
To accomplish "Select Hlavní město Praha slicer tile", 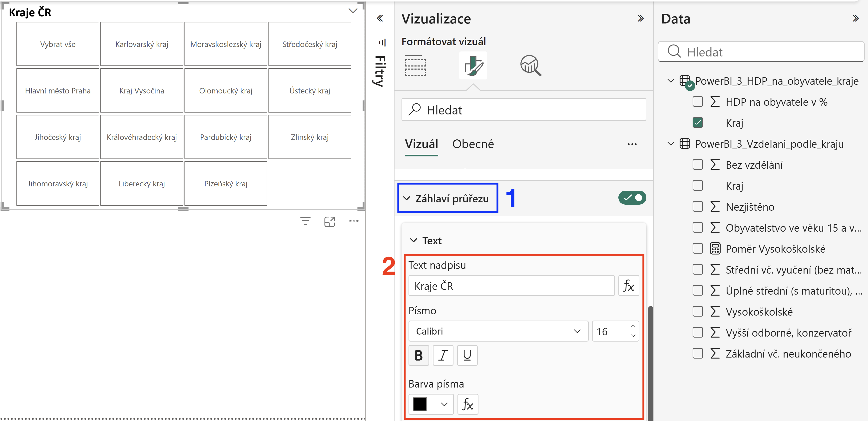I will click(x=58, y=91).
